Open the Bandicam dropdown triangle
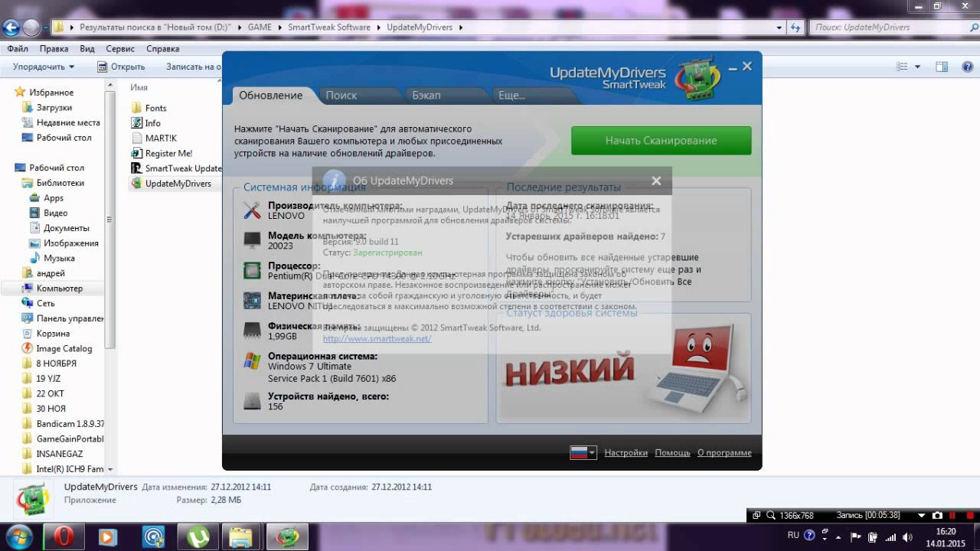 (x=920, y=516)
